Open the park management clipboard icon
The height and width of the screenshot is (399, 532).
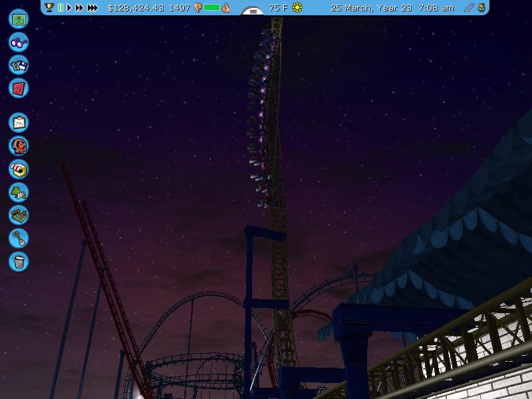click(19, 122)
